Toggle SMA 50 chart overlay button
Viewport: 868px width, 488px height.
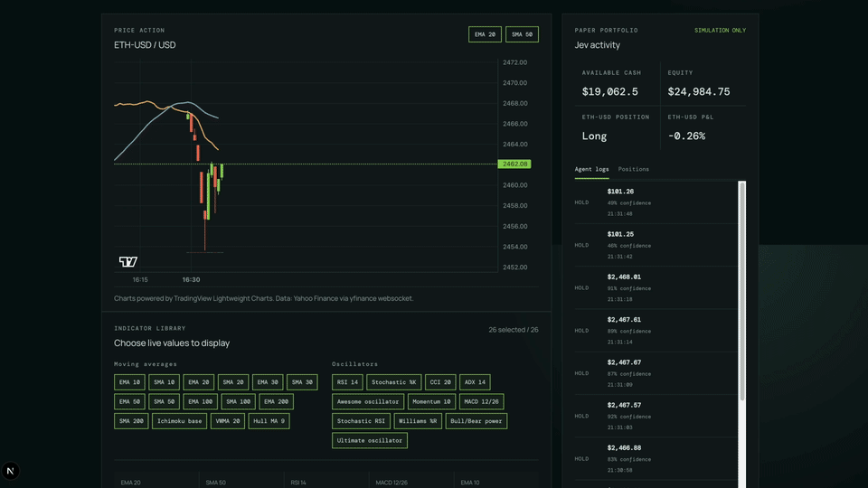(x=522, y=34)
